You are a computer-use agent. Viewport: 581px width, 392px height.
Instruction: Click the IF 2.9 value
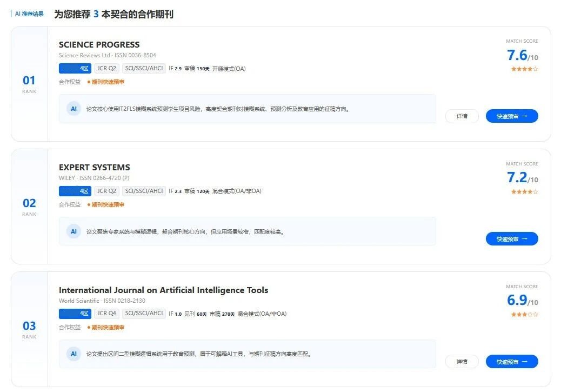(x=175, y=69)
